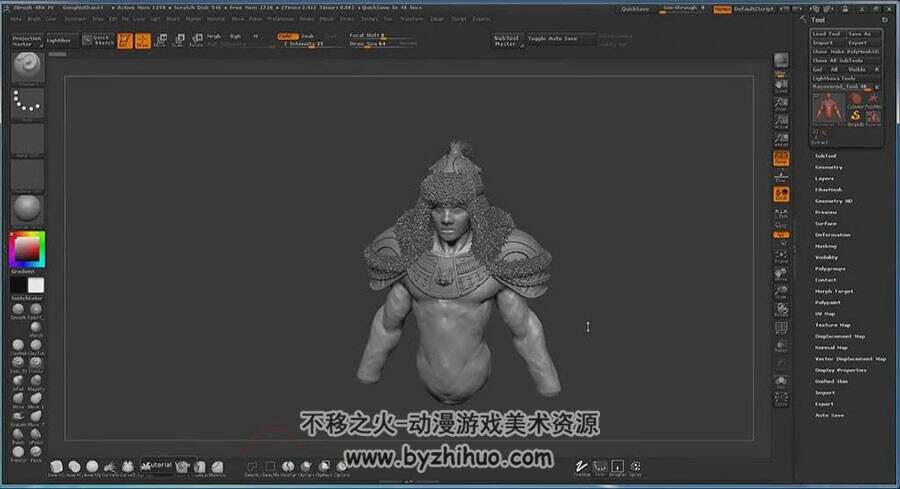Expand the SubTool sub-palette
Viewport: 900px width, 489px height.
(x=825, y=156)
